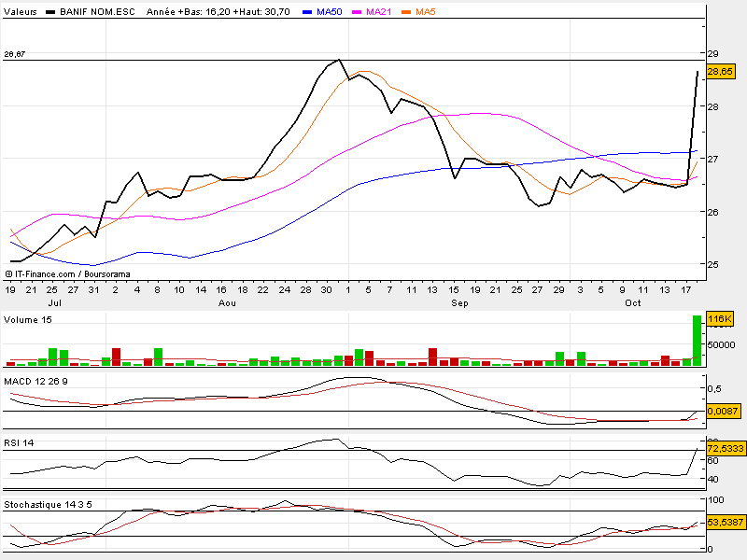This screenshot has width=747, height=560.
Task: Click the 'MA21' legend text
Action: (379, 12)
